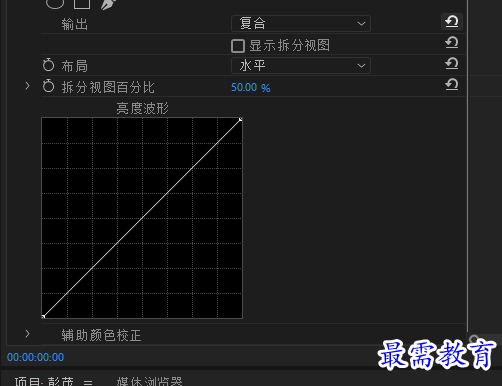Expand the 辅助颜色校正 section
The image size is (502, 386).
pyautogui.click(x=27, y=334)
